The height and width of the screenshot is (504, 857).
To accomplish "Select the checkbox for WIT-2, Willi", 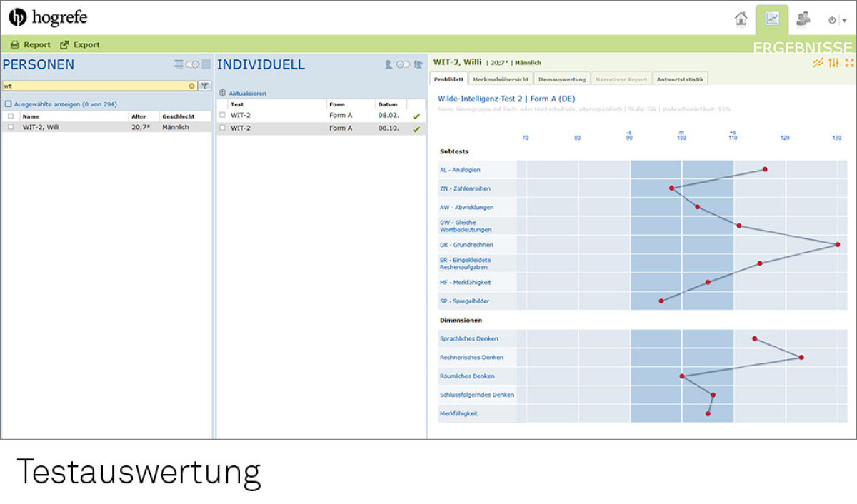I will [10, 127].
